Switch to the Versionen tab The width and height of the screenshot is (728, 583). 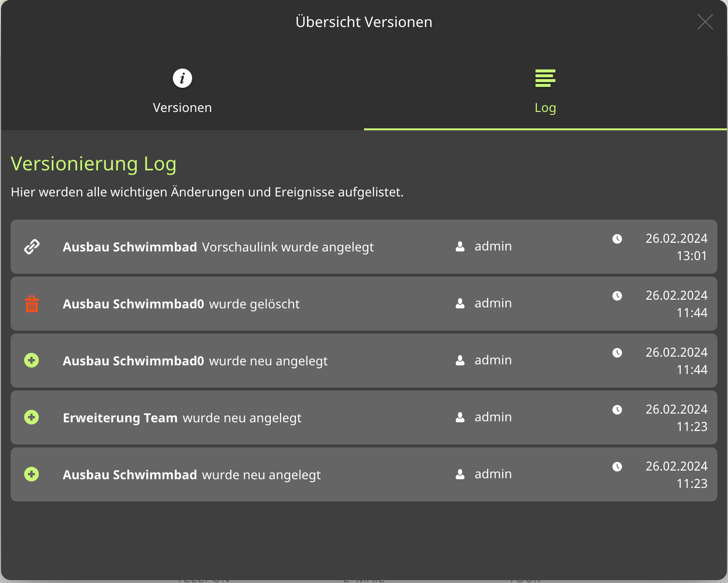[x=182, y=107]
